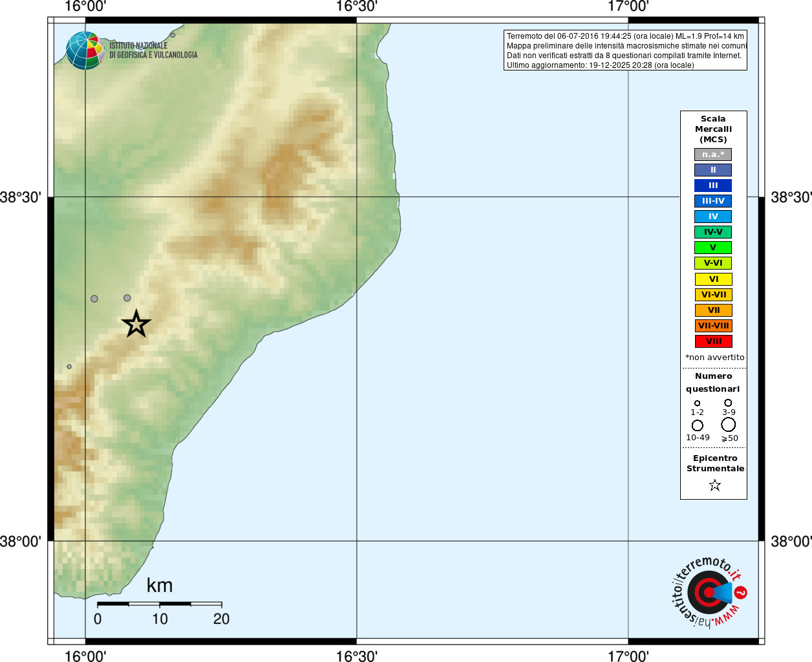
Task: Select the n.a.* gray swatch in the legend
Action: (x=713, y=155)
